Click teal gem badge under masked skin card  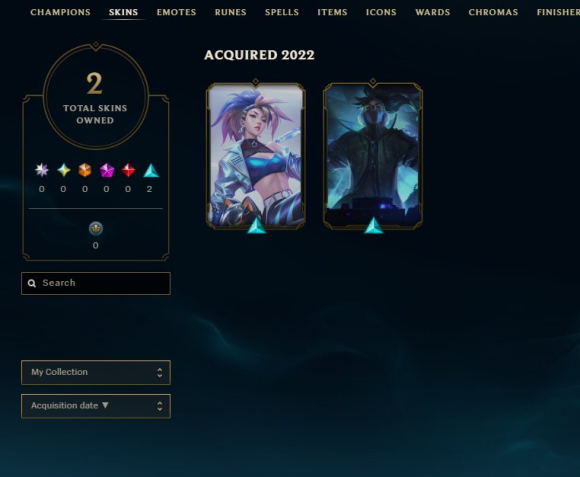(x=374, y=226)
